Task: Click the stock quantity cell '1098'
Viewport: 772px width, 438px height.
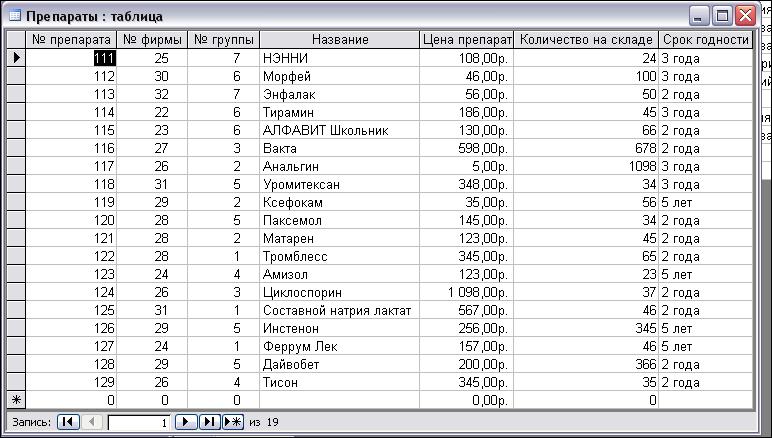Action: pyautogui.click(x=586, y=166)
